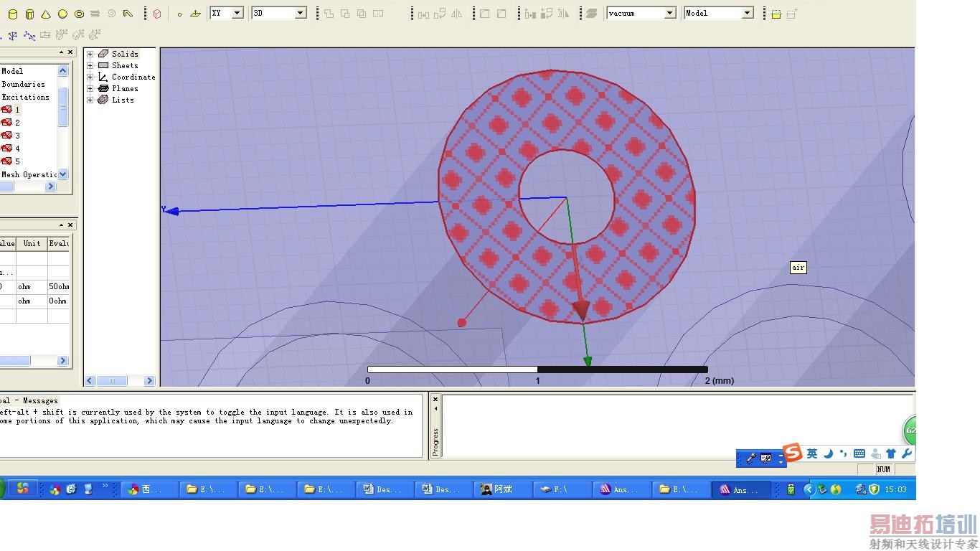
Task: Select Boundaries in the project tree
Action: click(x=23, y=84)
